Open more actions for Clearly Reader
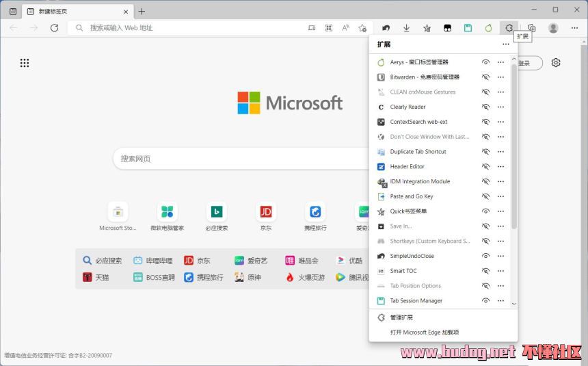 click(x=500, y=107)
